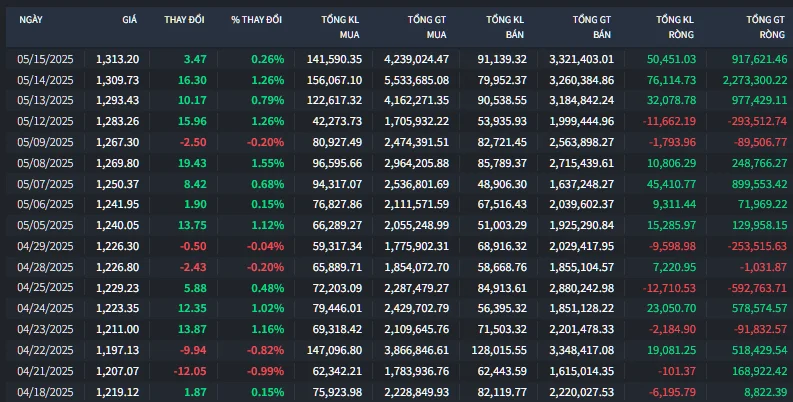The width and height of the screenshot is (793, 402).
Task: Click buy volume 156,067.10
Action: pyautogui.click(x=334, y=80)
